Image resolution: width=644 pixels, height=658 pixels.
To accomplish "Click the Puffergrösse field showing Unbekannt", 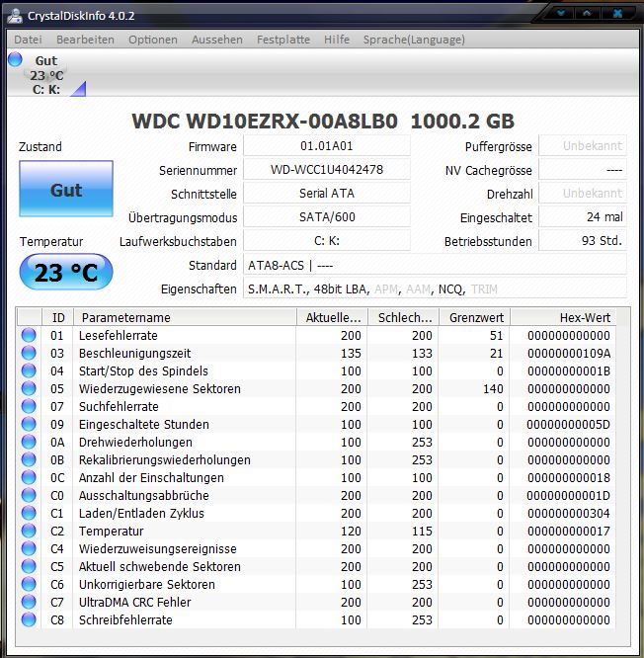I will pos(583,146).
